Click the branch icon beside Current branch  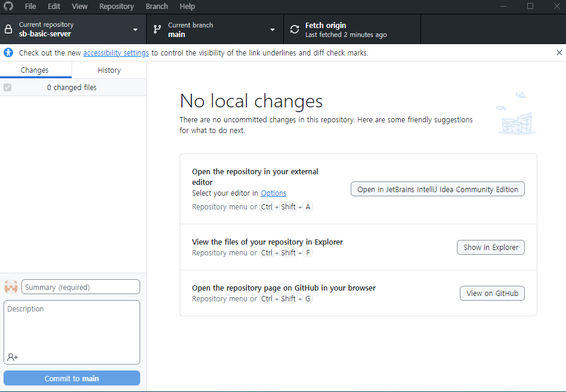157,29
